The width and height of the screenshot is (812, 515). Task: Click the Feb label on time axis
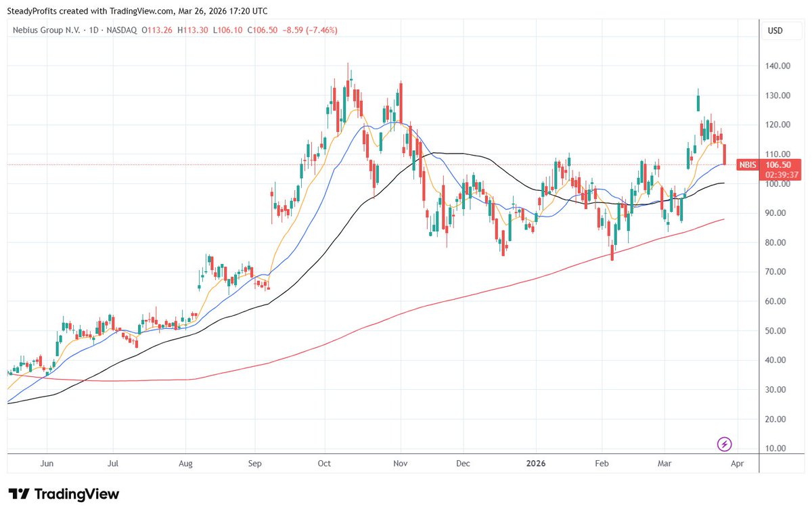point(602,464)
